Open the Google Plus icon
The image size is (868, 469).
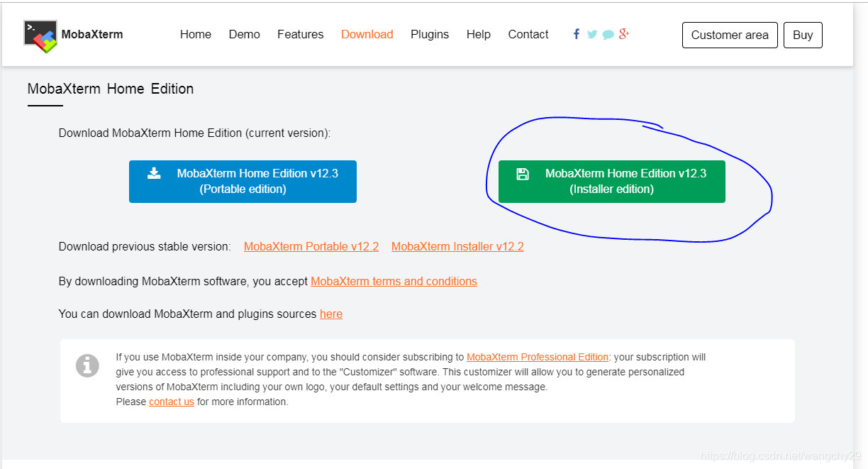(x=624, y=33)
